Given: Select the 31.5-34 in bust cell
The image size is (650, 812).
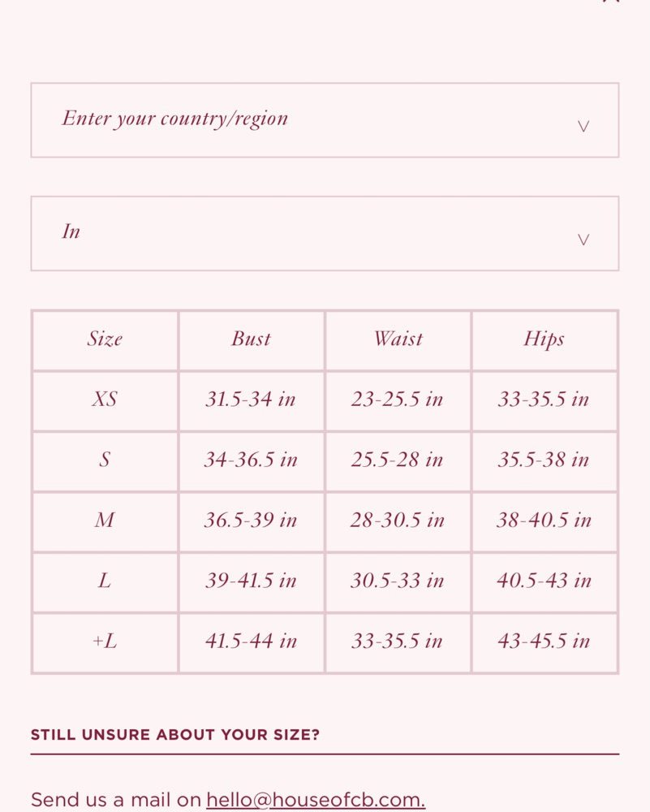Looking at the screenshot, I should click(252, 401).
